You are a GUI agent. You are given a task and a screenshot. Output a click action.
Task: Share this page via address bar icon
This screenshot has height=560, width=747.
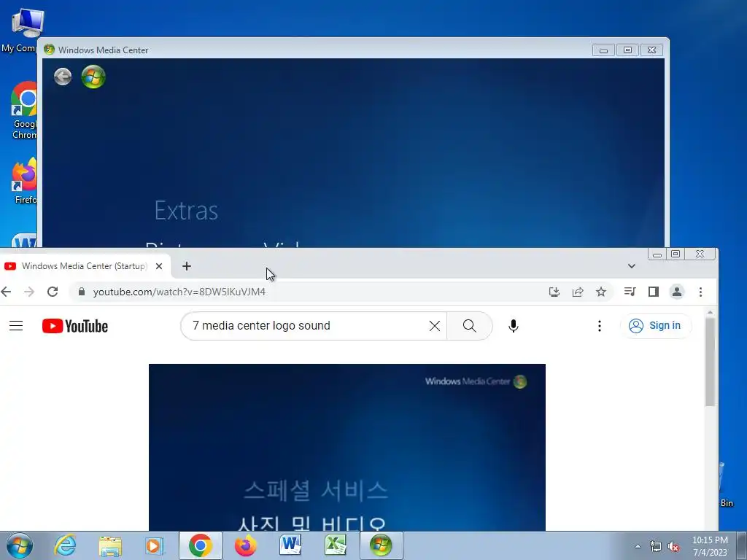578,292
